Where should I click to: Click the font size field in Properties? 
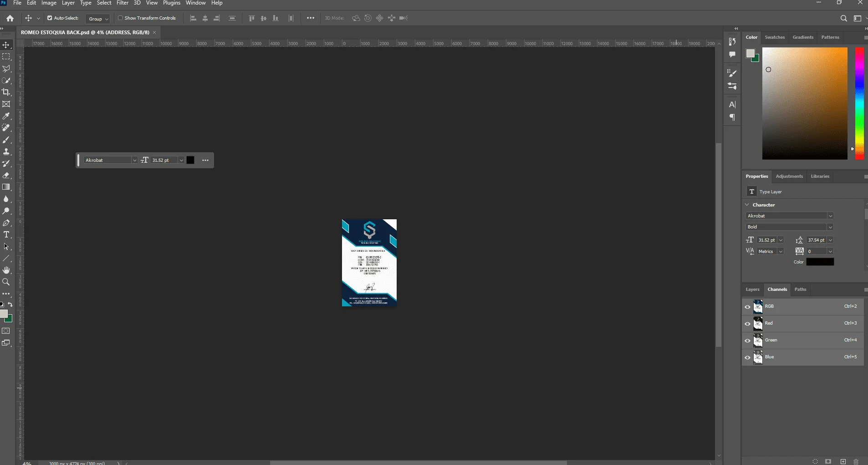tap(767, 240)
